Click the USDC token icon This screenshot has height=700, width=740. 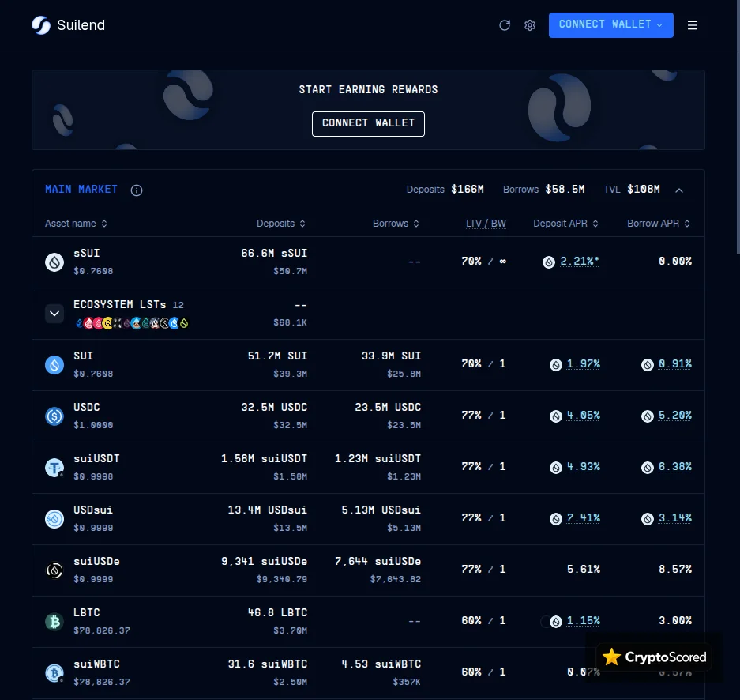pos(54,416)
